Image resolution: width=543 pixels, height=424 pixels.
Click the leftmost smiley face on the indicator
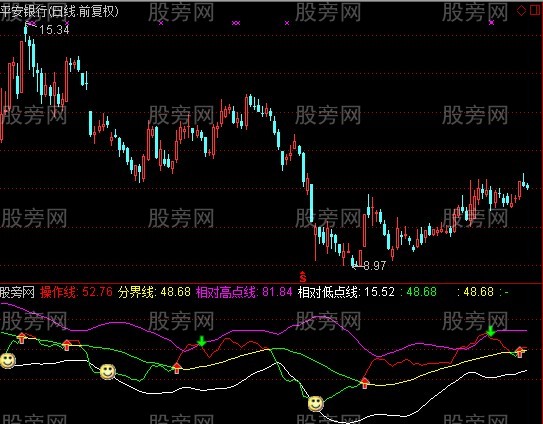pyautogui.click(x=8, y=361)
